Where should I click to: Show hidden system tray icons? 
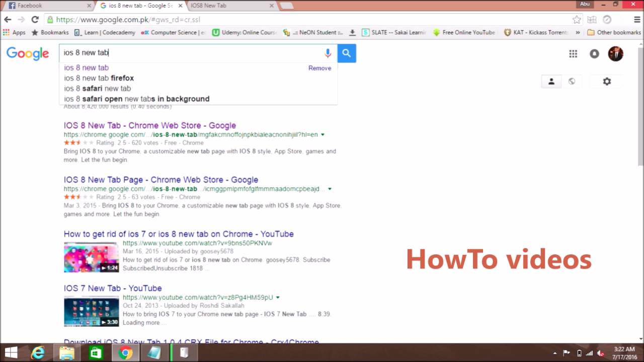click(x=555, y=353)
